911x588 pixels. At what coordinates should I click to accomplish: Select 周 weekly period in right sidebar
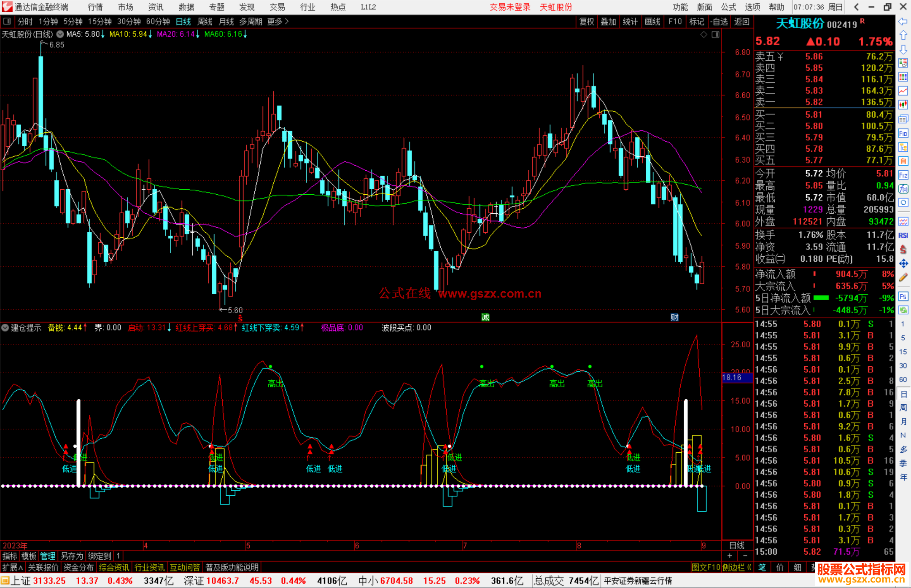pos(903,408)
